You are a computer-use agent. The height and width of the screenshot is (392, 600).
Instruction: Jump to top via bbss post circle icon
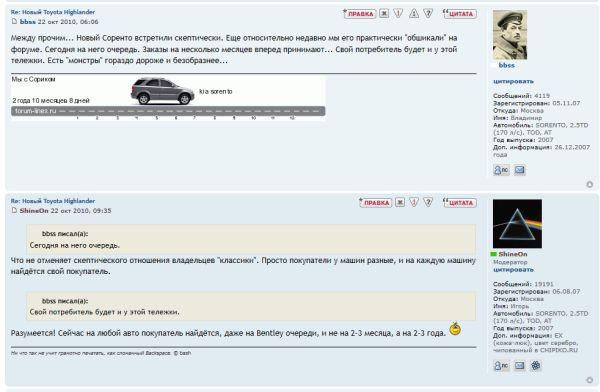click(590, 185)
